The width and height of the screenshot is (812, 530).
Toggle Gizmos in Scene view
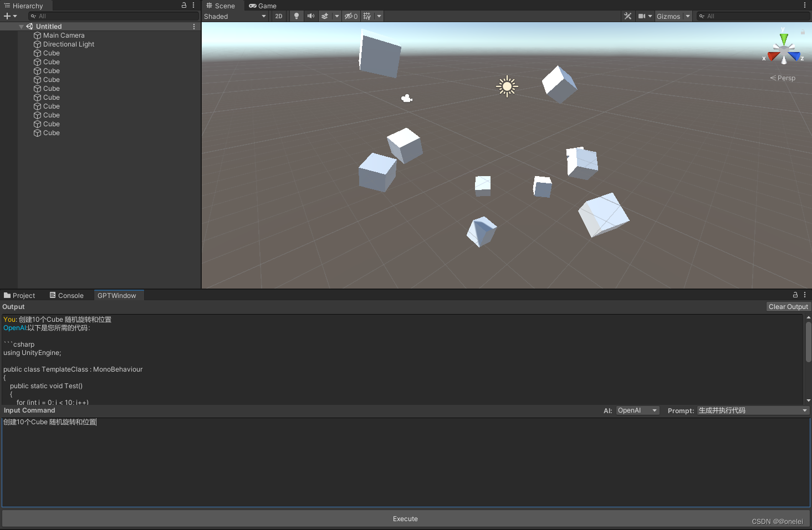coord(668,16)
